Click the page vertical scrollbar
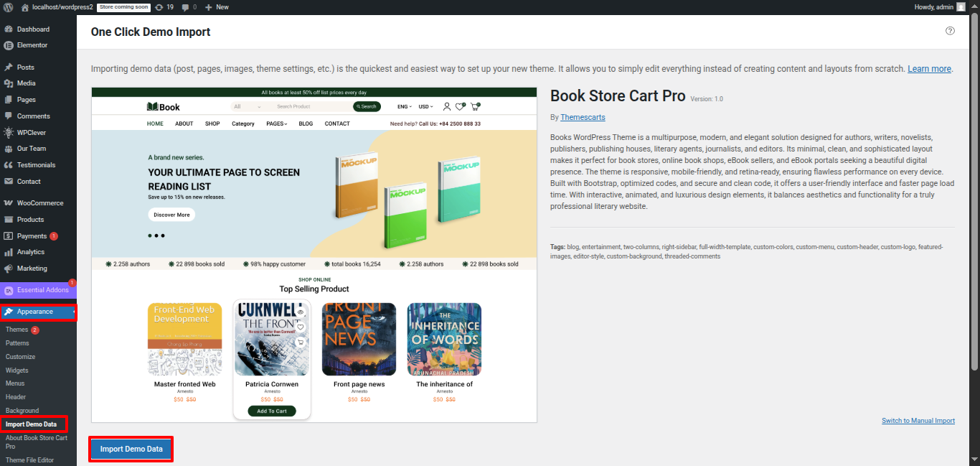 click(x=974, y=215)
